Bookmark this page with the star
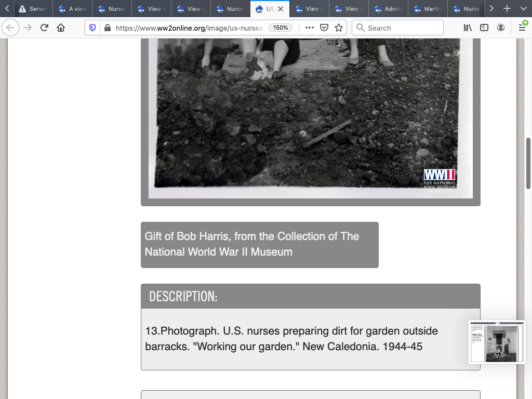 point(339,28)
